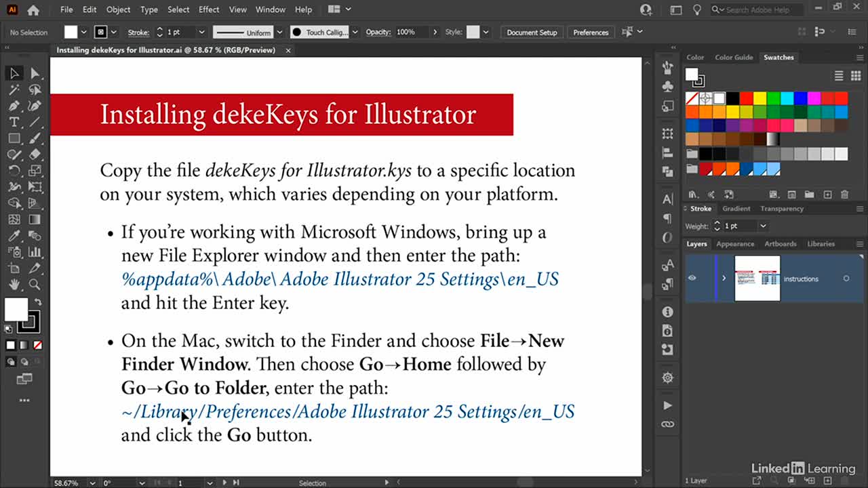
Task: Set paint mode to Color
Action: [11, 345]
